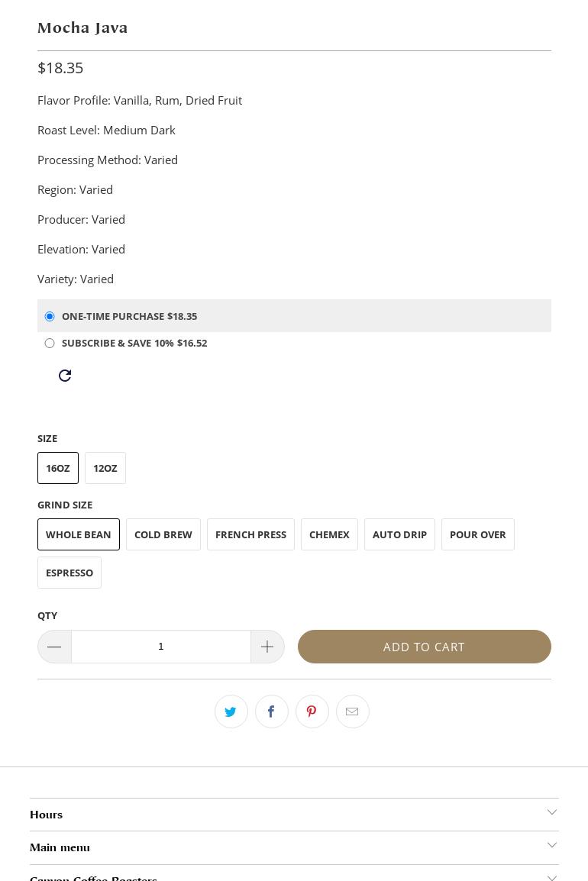Screen dimensions: 588x881
Task: Share product on Facebook
Action: tap(271, 712)
